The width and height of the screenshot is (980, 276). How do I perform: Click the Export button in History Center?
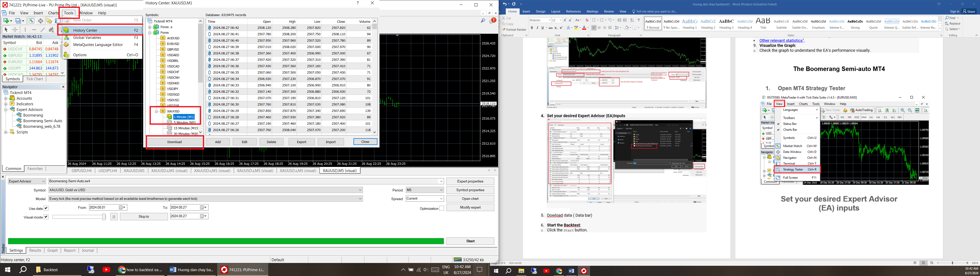[302, 142]
